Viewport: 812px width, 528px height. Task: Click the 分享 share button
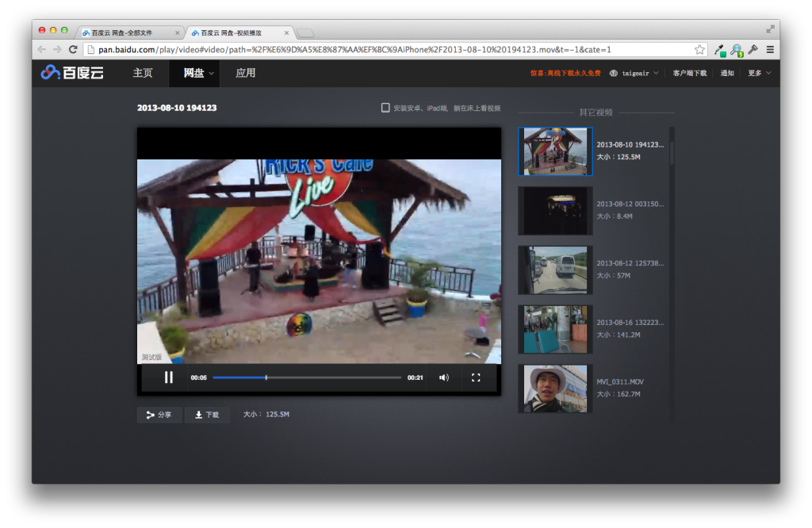click(x=159, y=415)
